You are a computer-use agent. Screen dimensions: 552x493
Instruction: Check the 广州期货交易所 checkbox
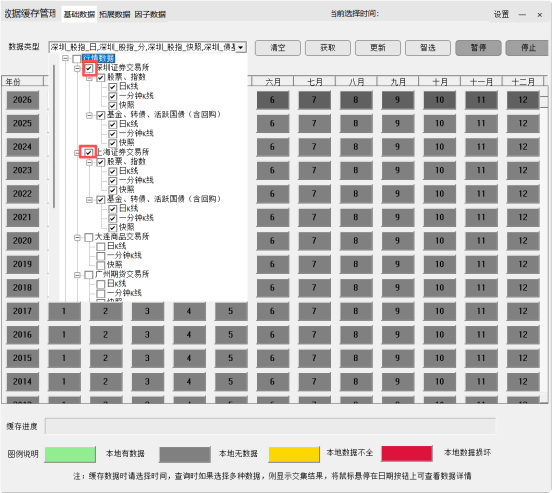pyautogui.click(x=89, y=275)
